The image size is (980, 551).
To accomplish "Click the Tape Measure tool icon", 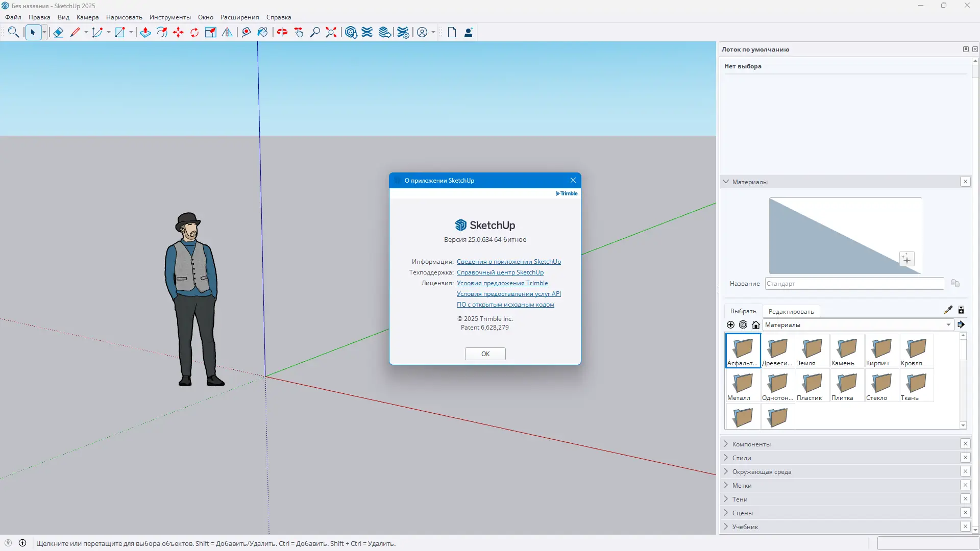I will point(247,33).
